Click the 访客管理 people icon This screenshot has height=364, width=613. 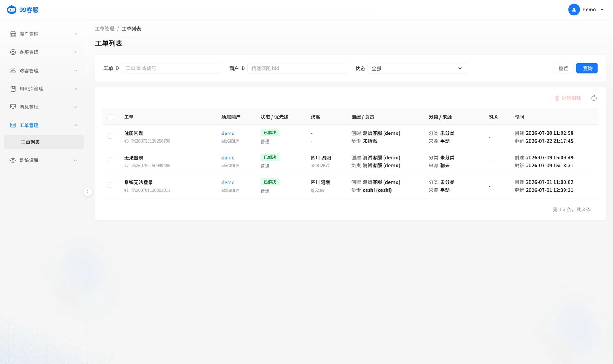[x=13, y=71]
